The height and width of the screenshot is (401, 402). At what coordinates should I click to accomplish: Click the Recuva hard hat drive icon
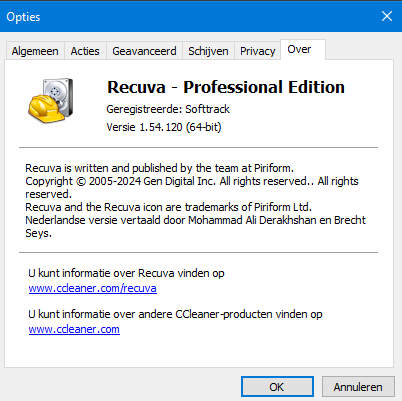[x=50, y=100]
